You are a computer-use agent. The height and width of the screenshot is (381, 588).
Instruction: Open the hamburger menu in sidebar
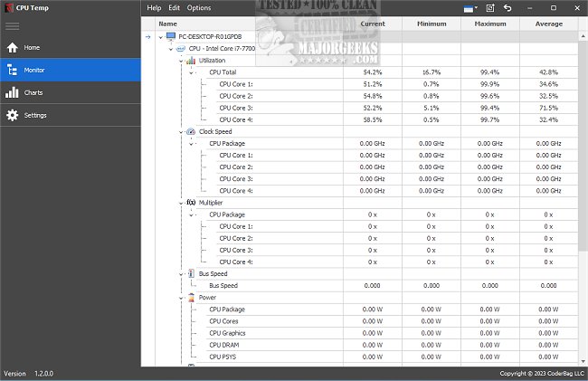(12, 26)
